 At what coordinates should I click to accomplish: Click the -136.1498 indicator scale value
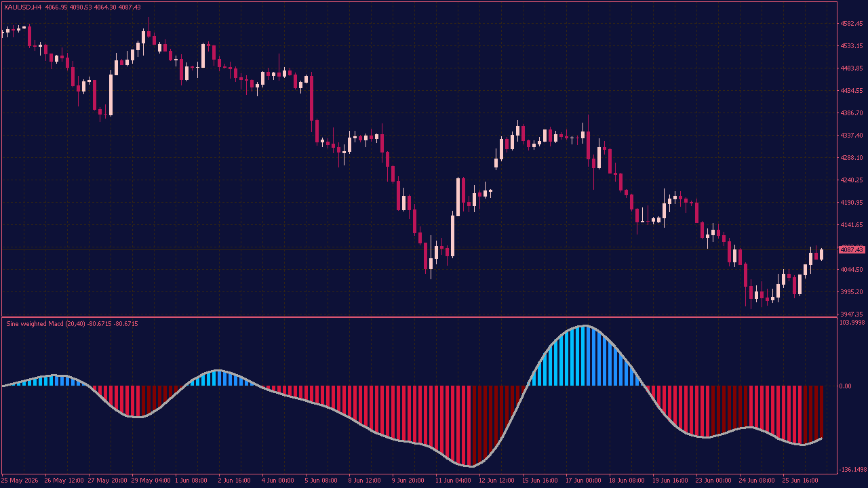point(853,470)
